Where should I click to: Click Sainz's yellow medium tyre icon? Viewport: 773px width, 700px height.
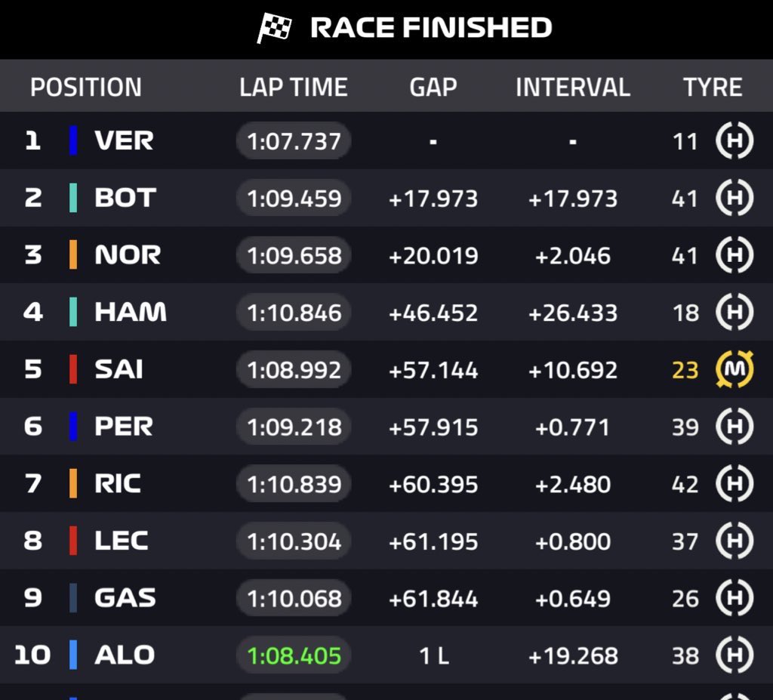[734, 370]
